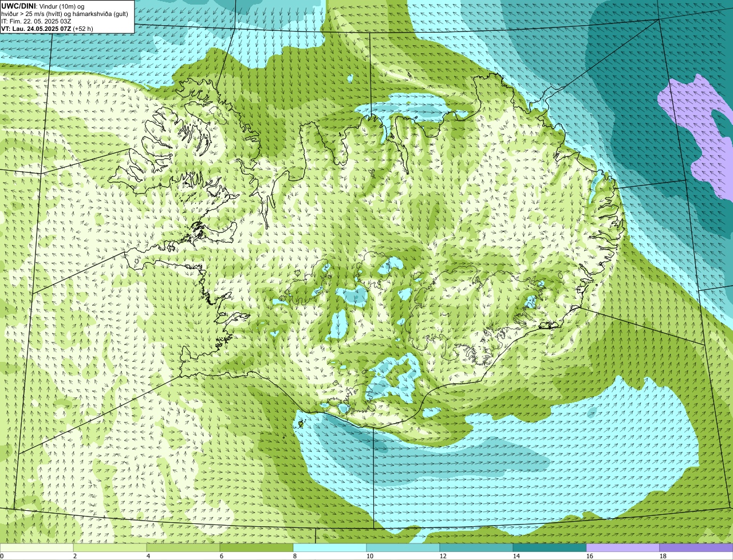This screenshot has width=733, height=560.
Task: Click the 16–18 m/s light purple legend swatch
Action: pos(623,547)
